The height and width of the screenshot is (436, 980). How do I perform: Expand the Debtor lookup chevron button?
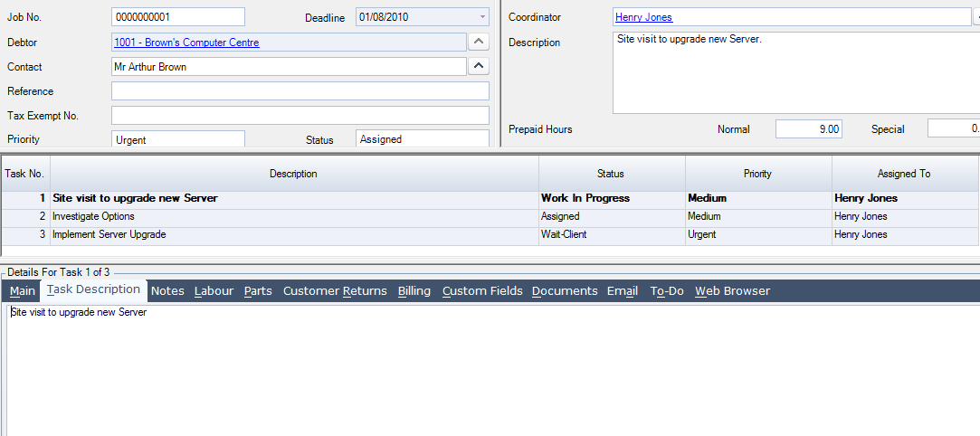tap(479, 42)
